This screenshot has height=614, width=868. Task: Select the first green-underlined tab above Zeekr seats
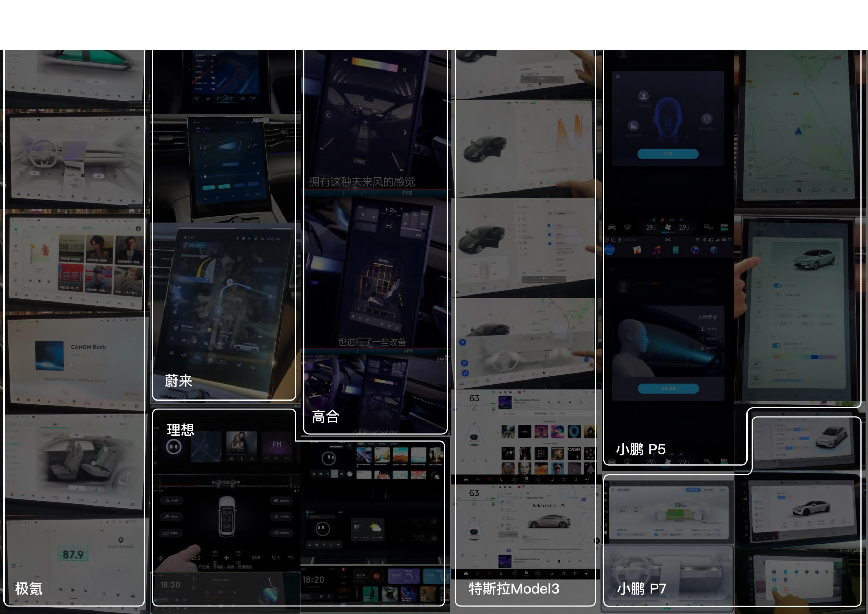[x=55, y=425]
